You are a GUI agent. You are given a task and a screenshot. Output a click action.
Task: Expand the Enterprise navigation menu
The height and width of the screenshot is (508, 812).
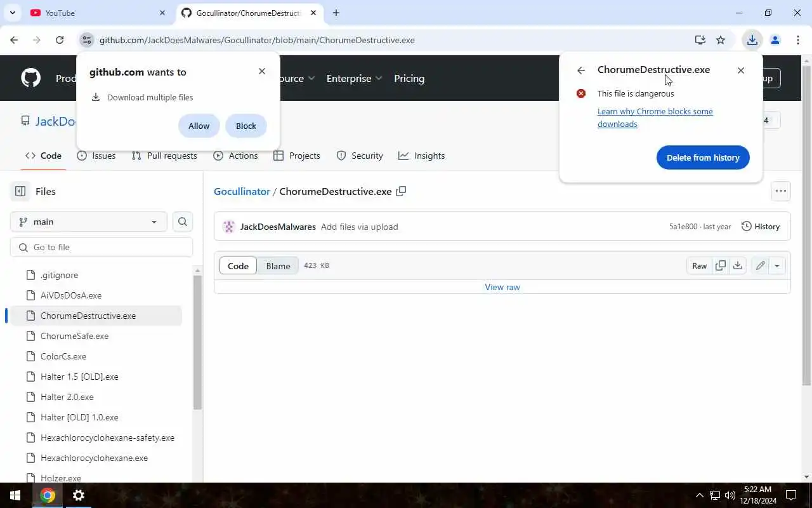[x=354, y=78]
